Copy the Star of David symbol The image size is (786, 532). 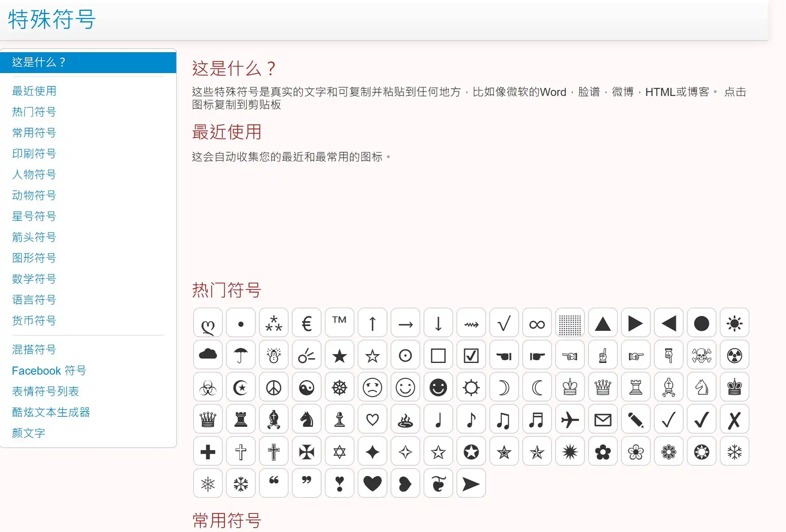tap(340, 451)
